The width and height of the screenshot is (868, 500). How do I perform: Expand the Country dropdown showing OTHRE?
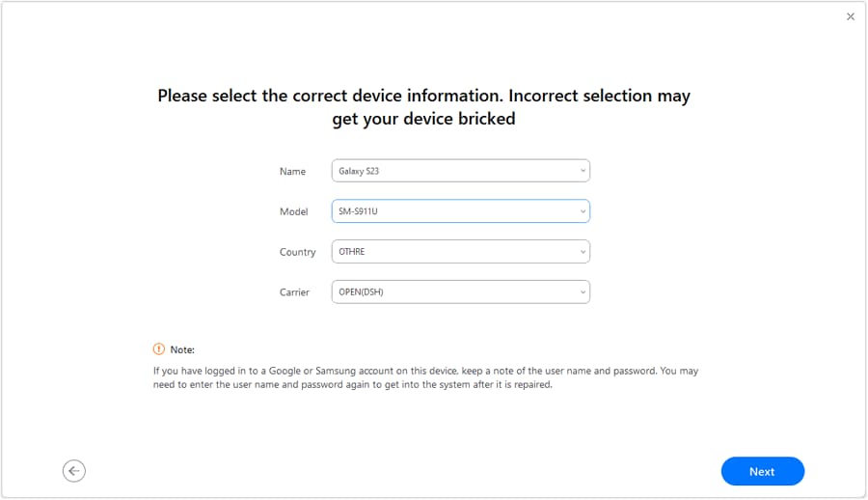point(461,252)
